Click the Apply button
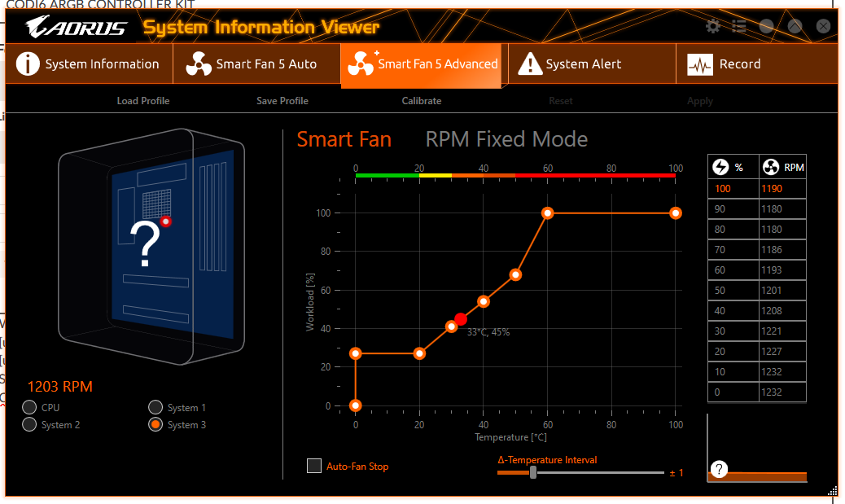Viewport: 845px width, 504px height. click(699, 101)
